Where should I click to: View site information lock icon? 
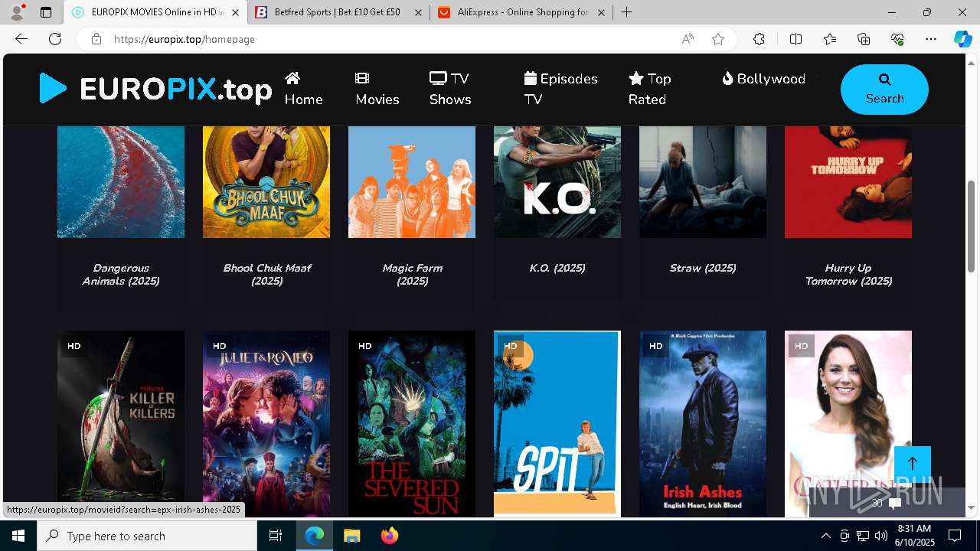point(96,39)
